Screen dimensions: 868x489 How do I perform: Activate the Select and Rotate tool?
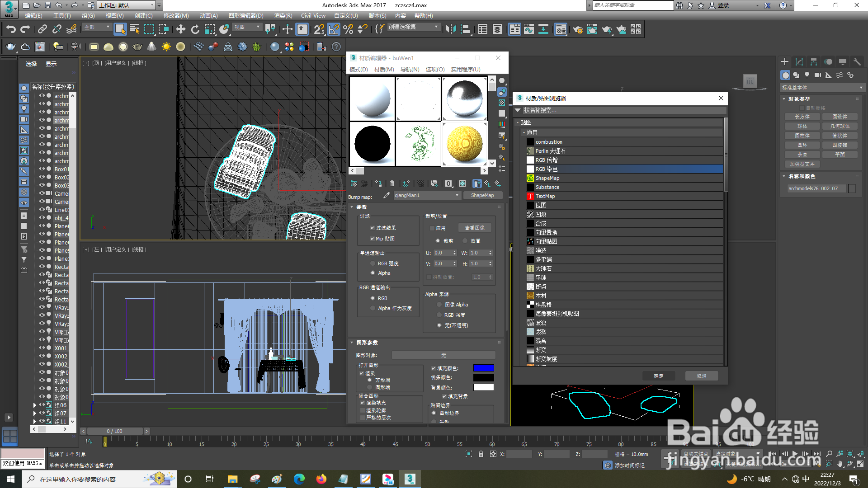[x=195, y=29]
